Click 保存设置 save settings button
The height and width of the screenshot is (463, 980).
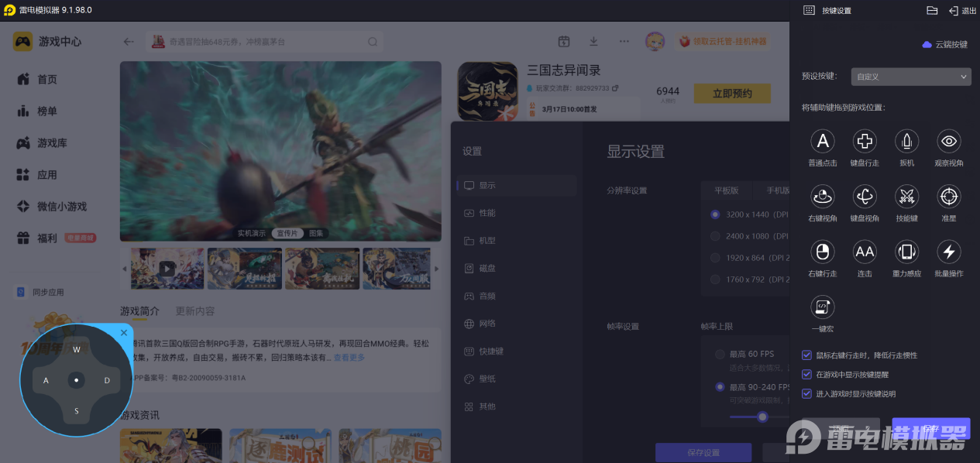tap(703, 452)
